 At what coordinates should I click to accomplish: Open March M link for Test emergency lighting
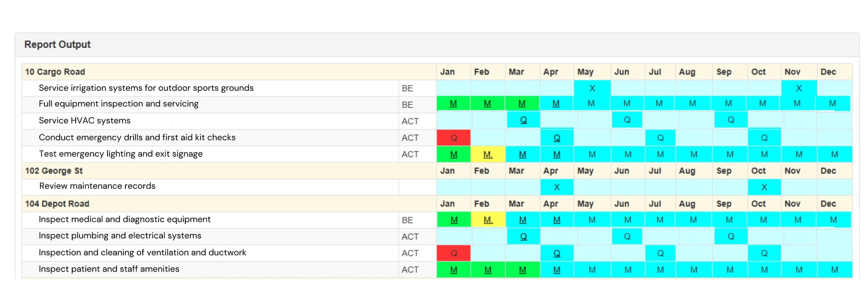[x=523, y=154]
